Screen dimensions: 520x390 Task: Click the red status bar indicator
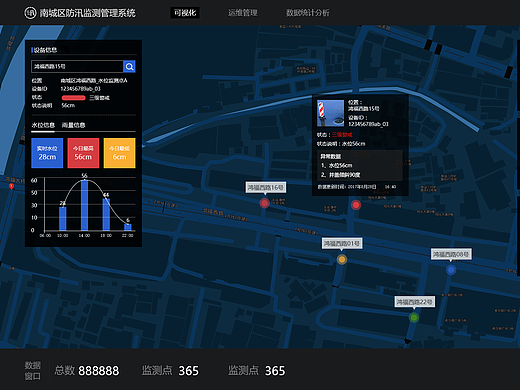click(x=73, y=98)
